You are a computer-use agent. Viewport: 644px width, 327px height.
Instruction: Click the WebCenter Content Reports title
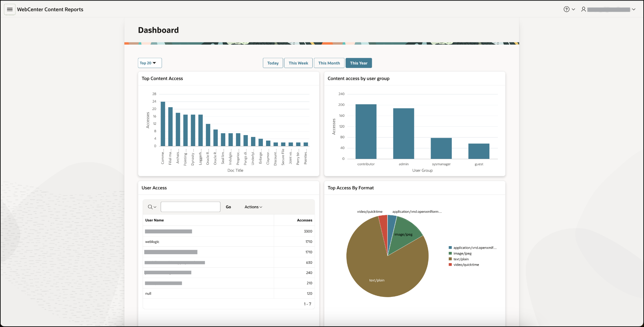50,9
